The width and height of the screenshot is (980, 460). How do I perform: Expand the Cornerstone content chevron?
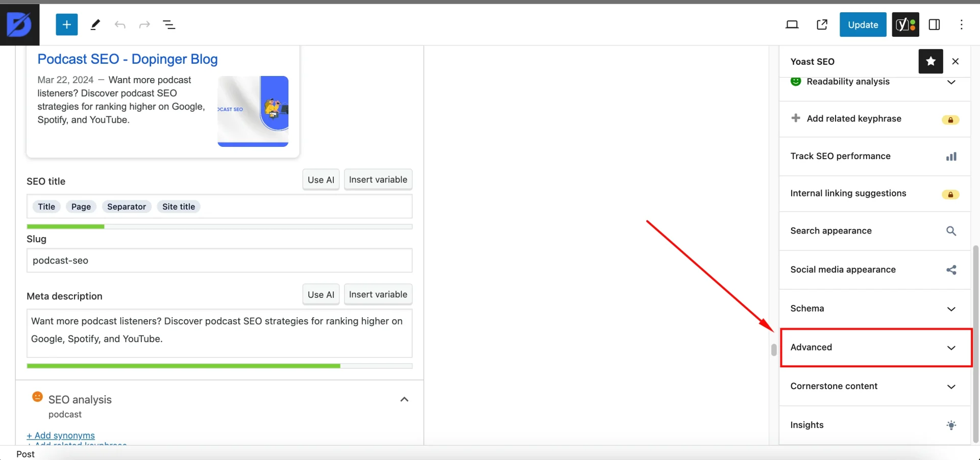coord(951,387)
